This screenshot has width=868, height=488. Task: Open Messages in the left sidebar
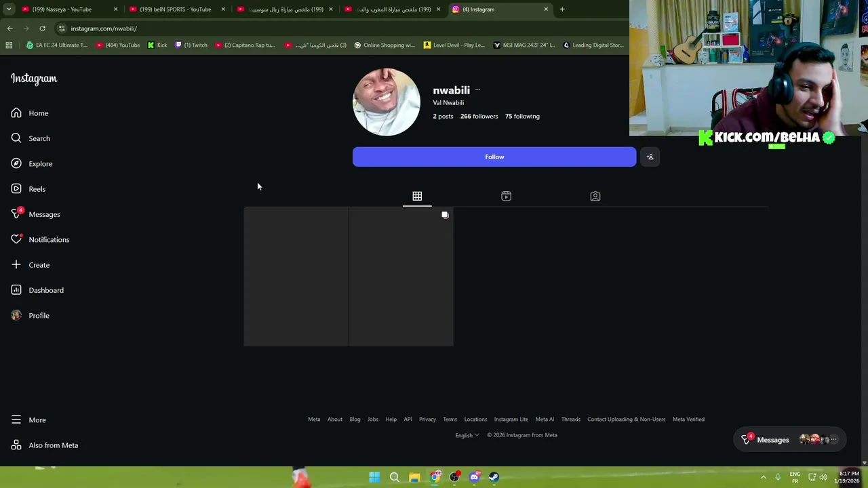35,214
